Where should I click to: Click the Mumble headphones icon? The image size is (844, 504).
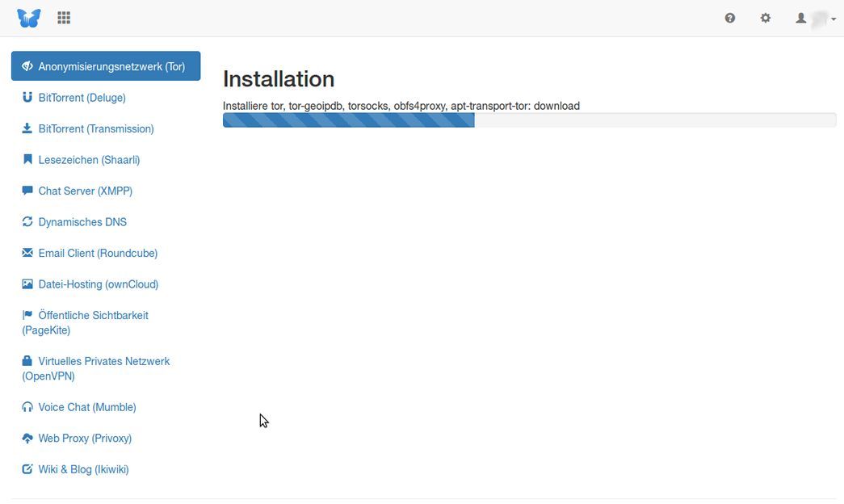tap(27, 407)
